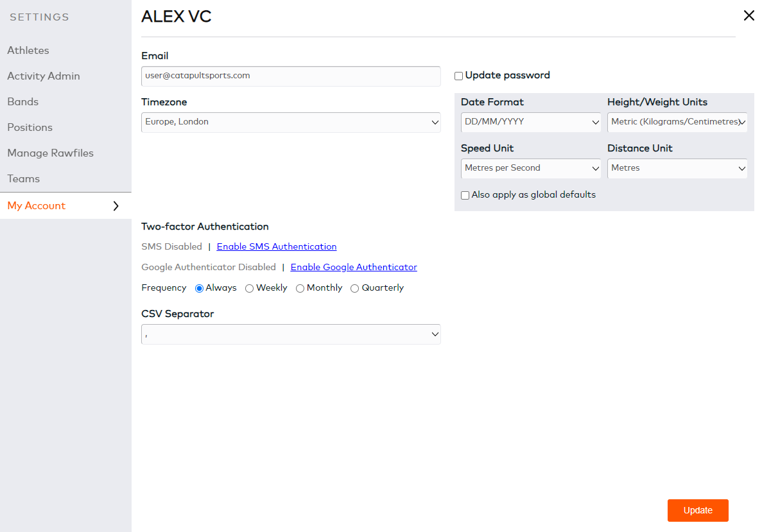Click Enable SMS Authentication link
Image resolution: width=762 pixels, height=532 pixels.
tap(277, 246)
